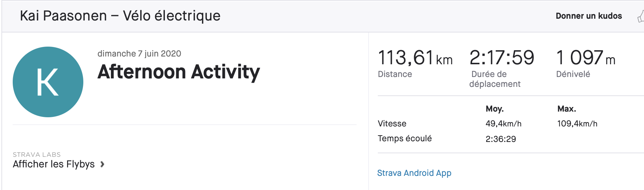
Task: Click the round K profile avatar
Action: (x=48, y=82)
